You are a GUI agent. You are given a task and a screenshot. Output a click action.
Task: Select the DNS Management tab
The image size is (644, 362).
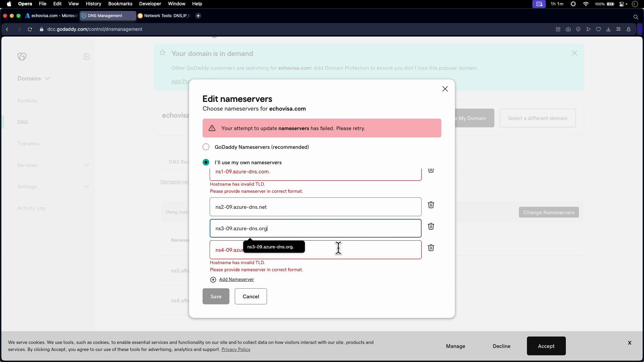point(108,16)
